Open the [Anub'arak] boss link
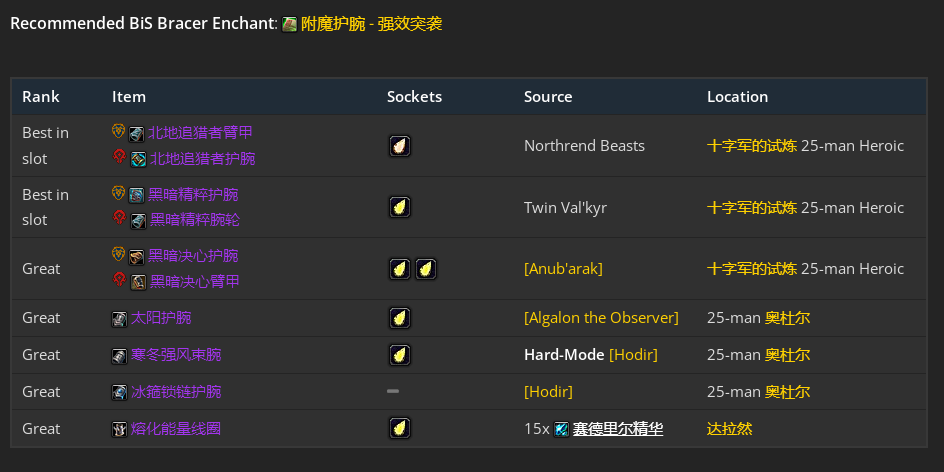Screen dimensions: 944x472 (x=563, y=268)
